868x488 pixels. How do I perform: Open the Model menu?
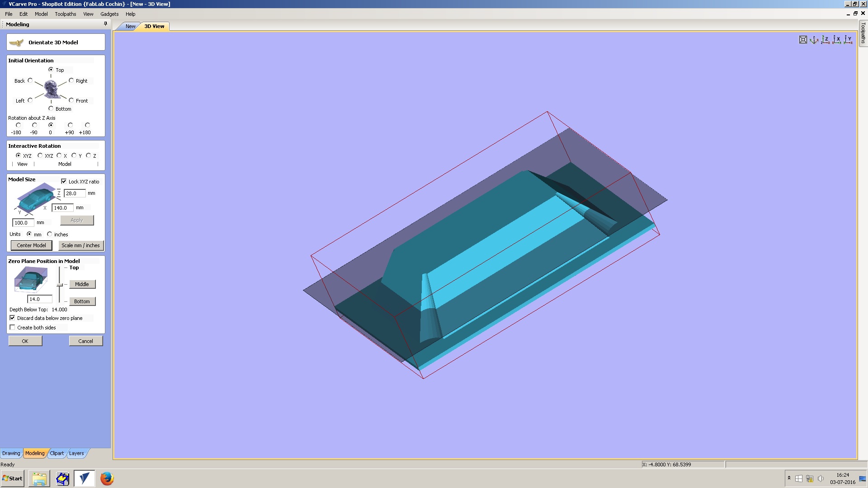[41, 14]
